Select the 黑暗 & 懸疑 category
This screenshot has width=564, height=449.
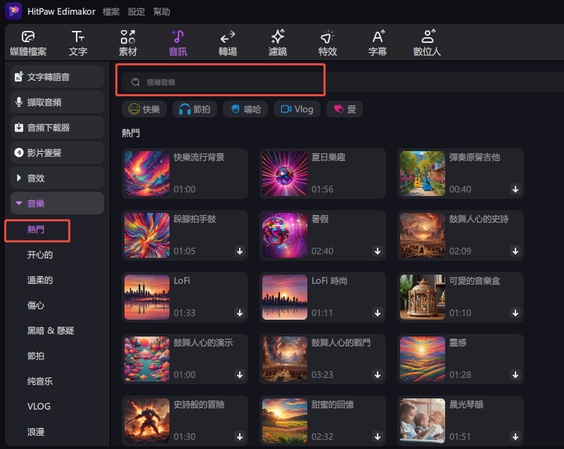[x=51, y=331]
